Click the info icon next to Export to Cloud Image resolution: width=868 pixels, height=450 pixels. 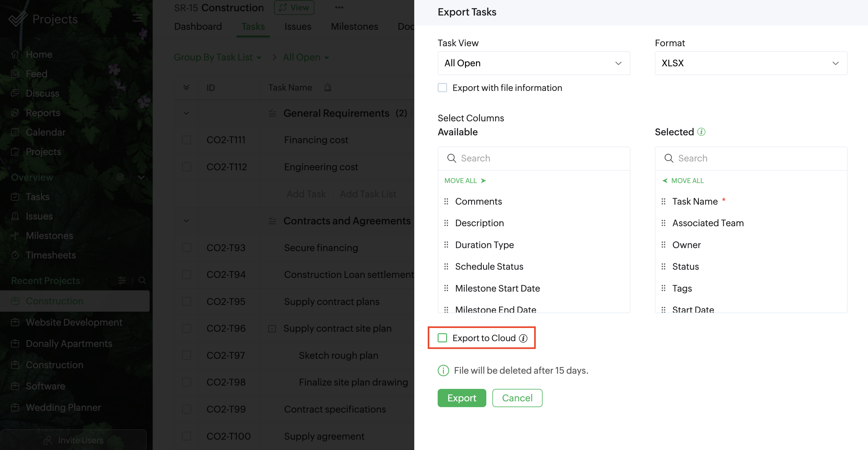pyautogui.click(x=523, y=338)
